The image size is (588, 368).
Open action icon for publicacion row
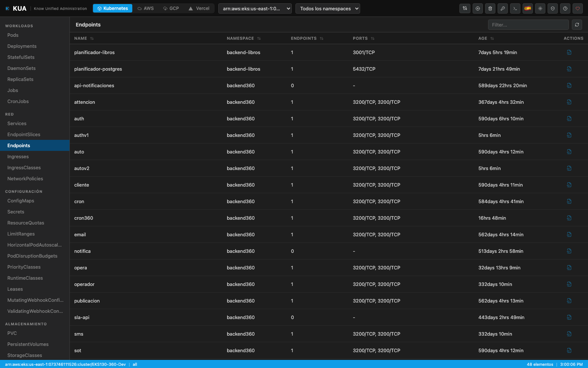569,301
